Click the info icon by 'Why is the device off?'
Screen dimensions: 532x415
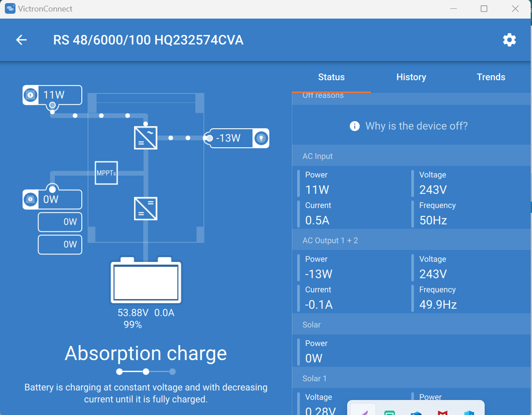pos(355,126)
